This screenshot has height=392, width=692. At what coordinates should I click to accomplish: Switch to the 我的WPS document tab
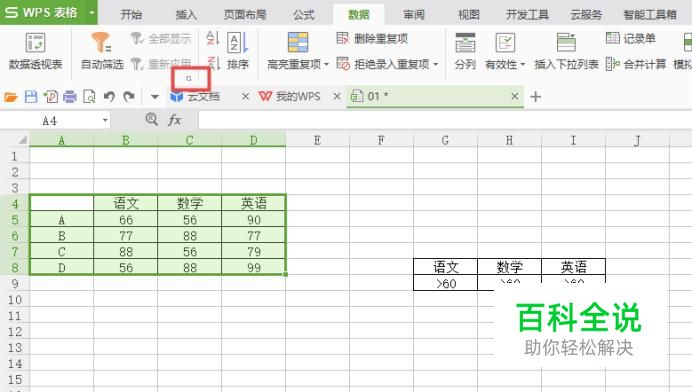298,96
